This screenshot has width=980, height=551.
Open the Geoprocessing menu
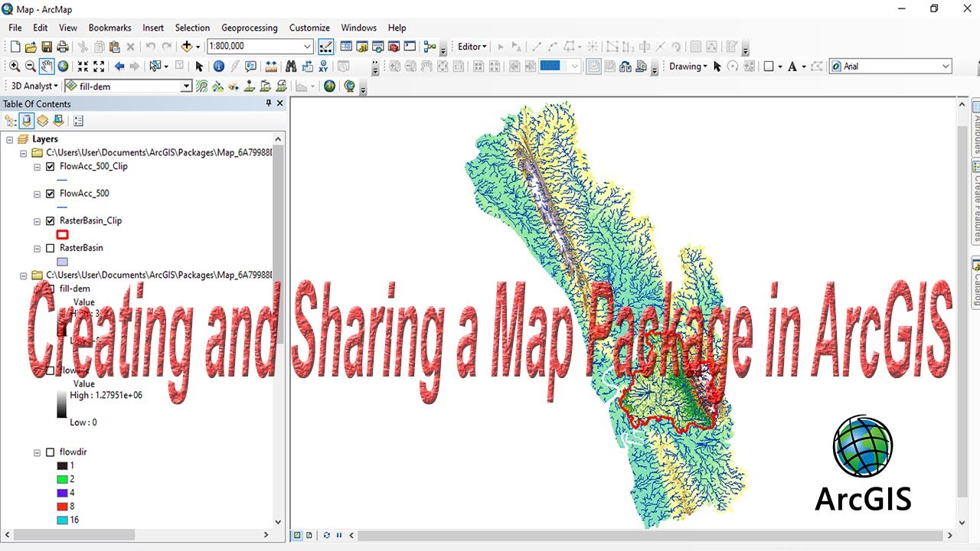pyautogui.click(x=250, y=28)
